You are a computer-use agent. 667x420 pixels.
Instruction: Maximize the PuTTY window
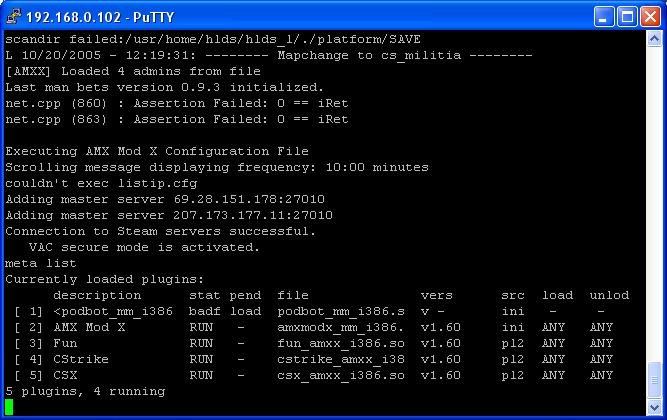(627, 17)
